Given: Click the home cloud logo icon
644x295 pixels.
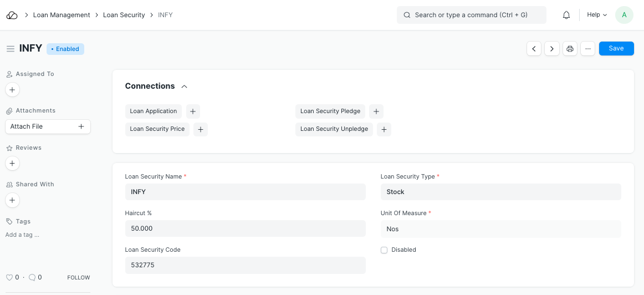Looking at the screenshot, I should [x=12, y=15].
